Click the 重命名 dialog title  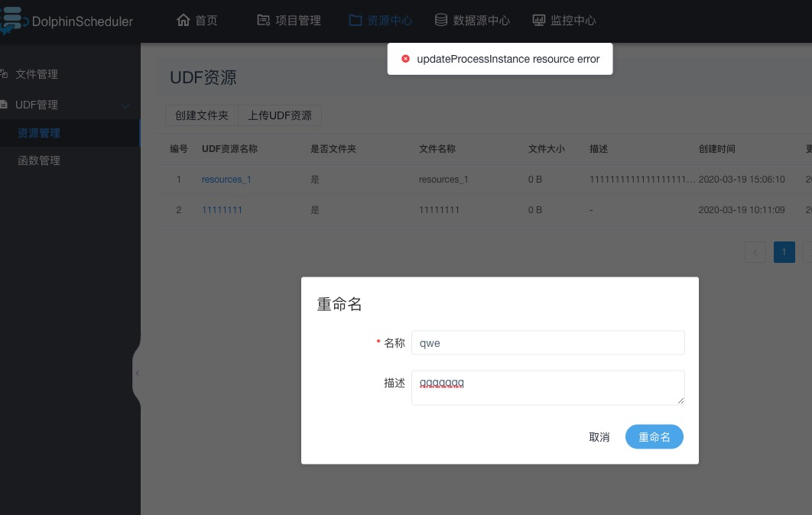click(x=339, y=304)
